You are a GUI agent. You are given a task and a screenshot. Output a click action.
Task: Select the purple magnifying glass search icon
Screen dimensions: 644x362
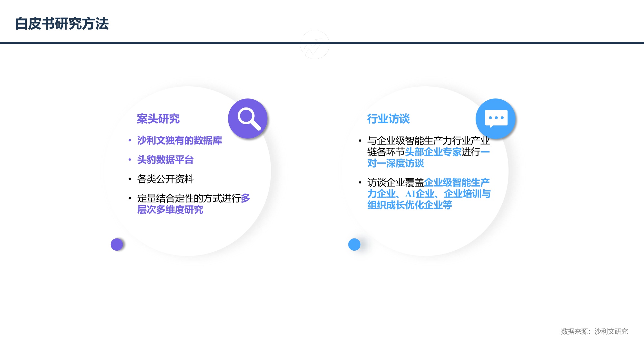point(248,118)
